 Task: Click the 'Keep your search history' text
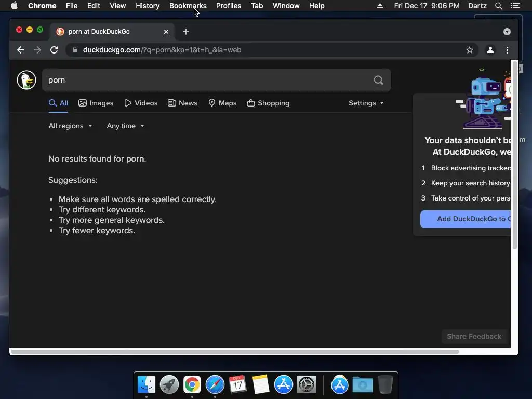471,183
